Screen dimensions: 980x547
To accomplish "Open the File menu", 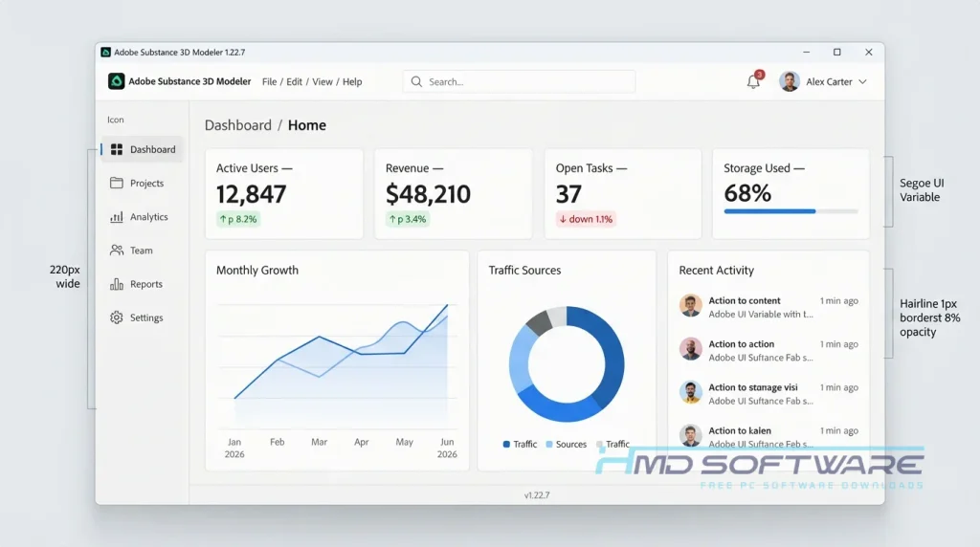I will pos(269,82).
